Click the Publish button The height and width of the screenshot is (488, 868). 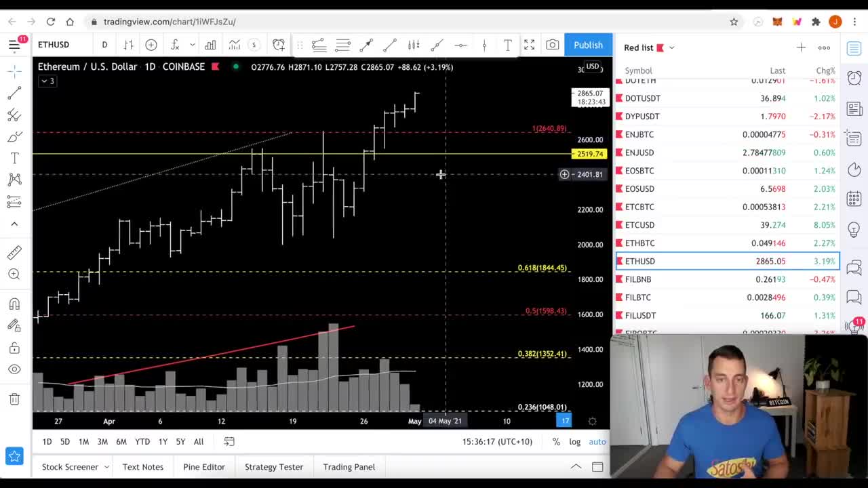[x=588, y=45]
